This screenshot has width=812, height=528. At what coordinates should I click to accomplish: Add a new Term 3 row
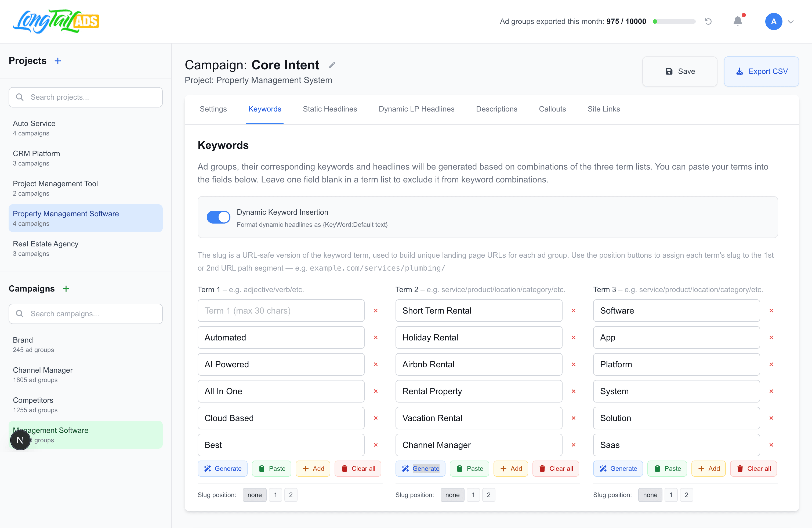coord(708,469)
